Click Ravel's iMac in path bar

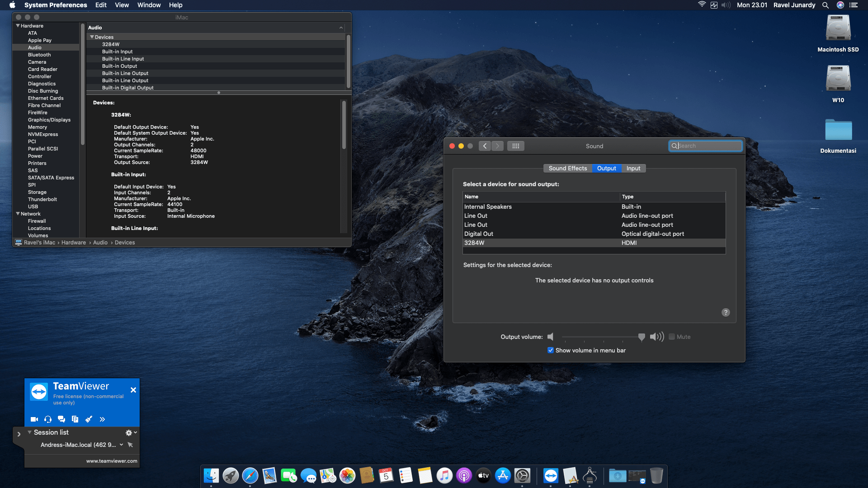pos(39,243)
